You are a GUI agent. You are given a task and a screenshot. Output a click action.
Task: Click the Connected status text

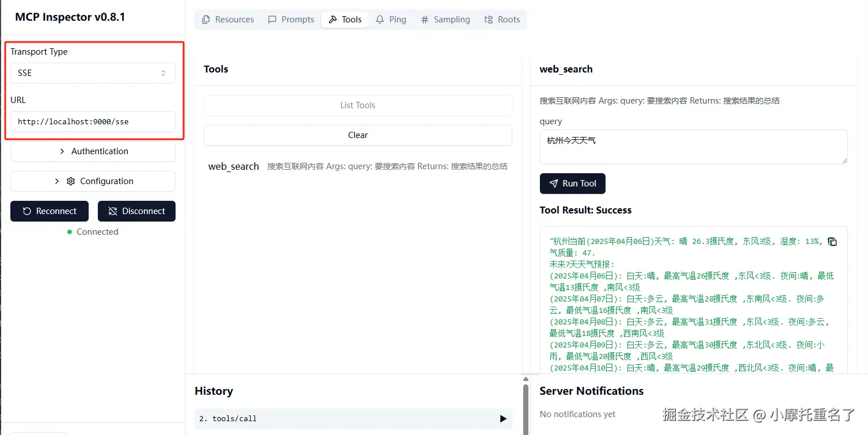97,232
